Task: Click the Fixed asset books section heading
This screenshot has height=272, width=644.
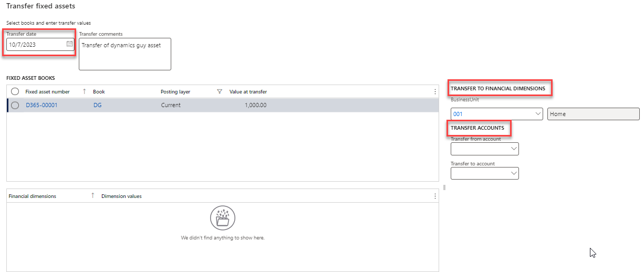Action: [30, 78]
